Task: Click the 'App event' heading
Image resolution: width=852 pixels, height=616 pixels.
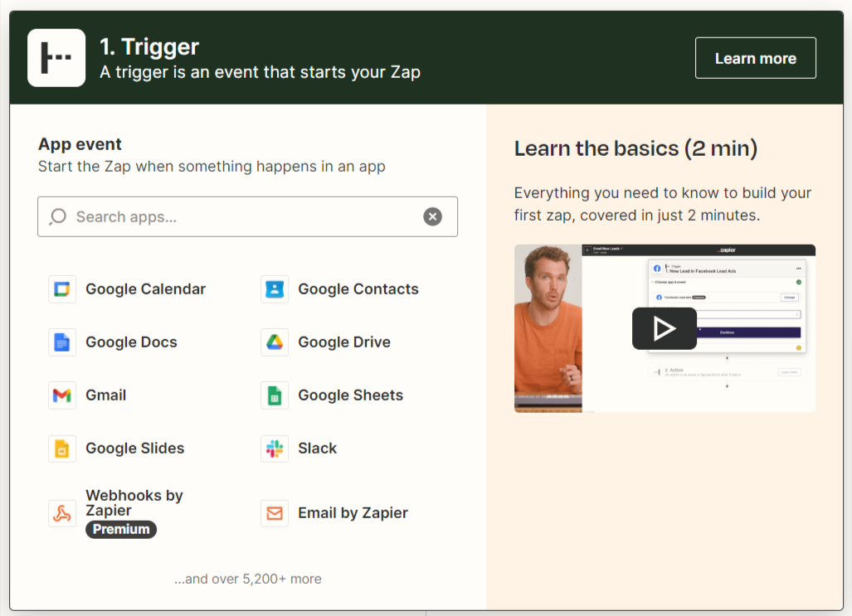Action: click(80, 144)
